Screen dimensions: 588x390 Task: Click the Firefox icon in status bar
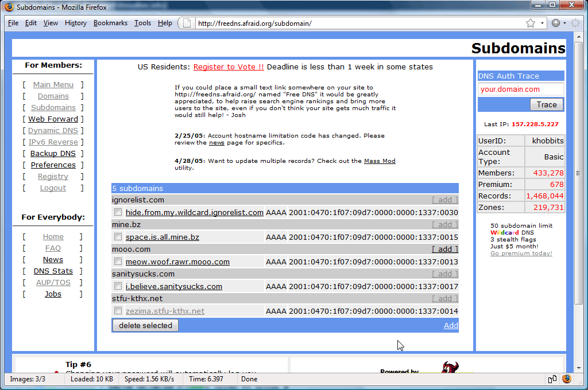click(x=567, y=379)
